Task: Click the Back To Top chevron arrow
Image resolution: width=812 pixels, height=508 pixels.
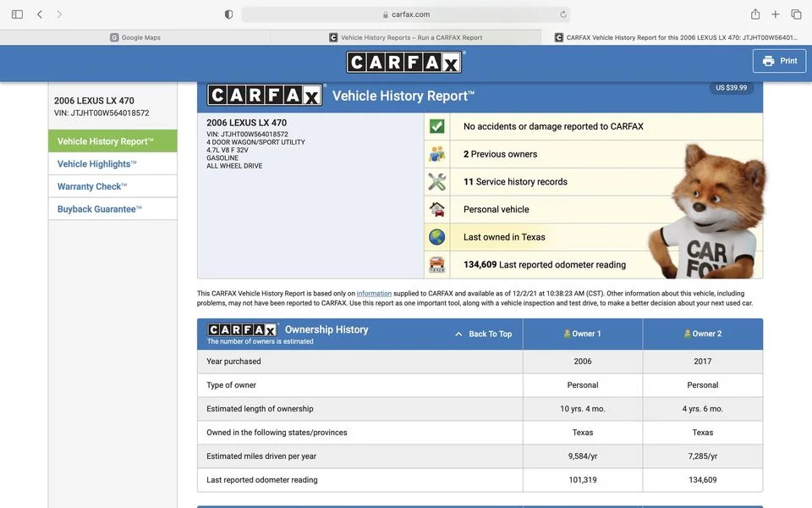Action: (458, 334)
